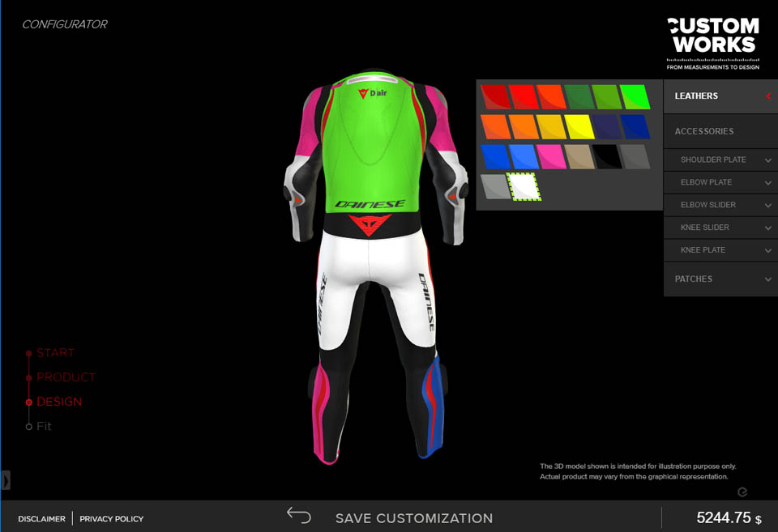778x532 pixels.
Task: Click the small circular reset-view icon under the disclaimer note
Action: coord(742,492)
